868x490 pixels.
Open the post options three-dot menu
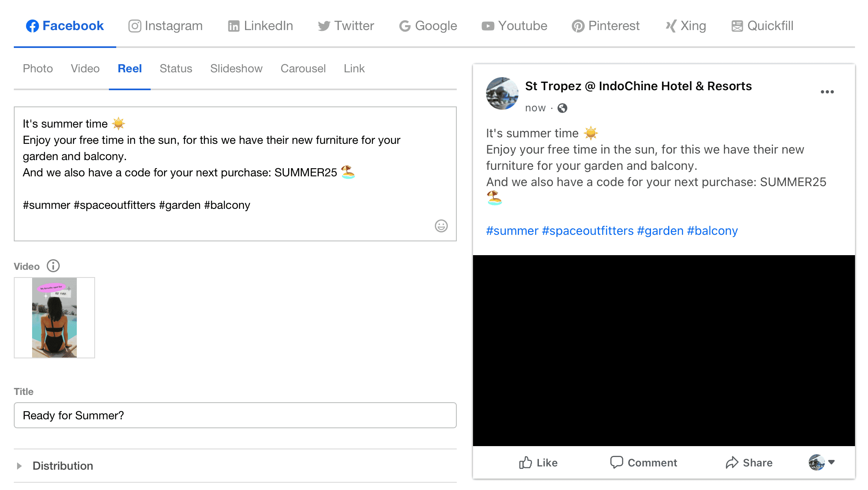pyautogui.click(x=827, y=92)
